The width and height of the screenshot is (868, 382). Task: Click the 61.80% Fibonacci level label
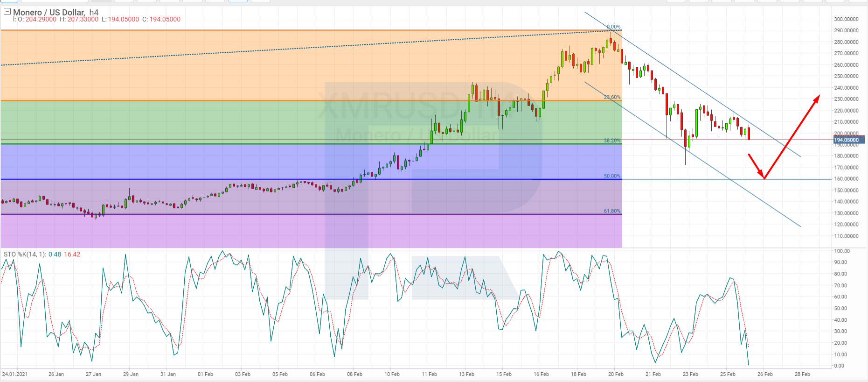[x=612, y=211]
